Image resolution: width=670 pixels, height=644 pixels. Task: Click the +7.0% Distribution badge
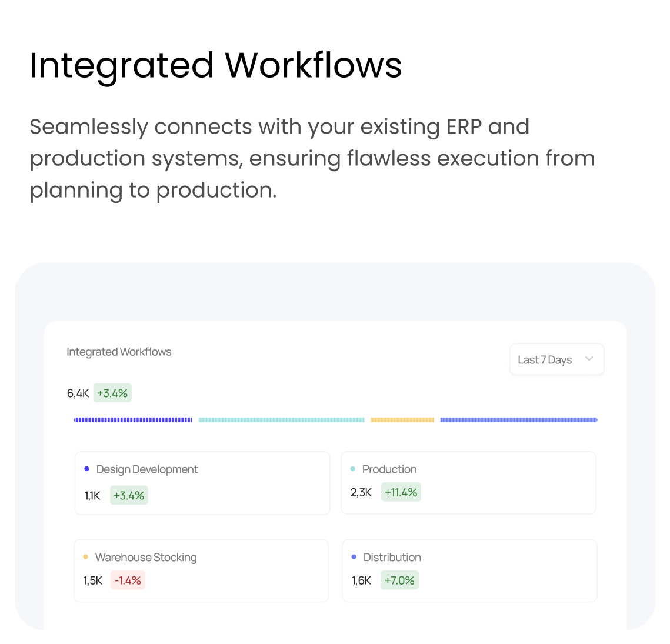point(399,580)
